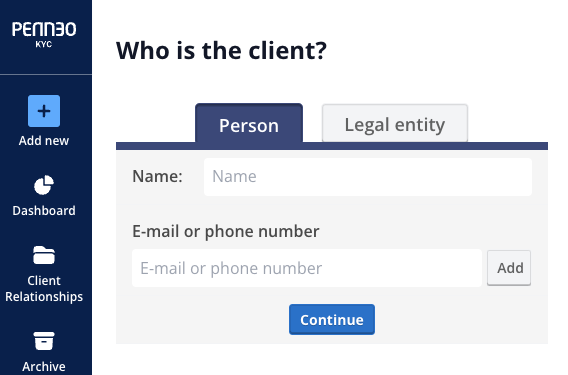Viewport: 568px width, 375px height.
Task: Switch to the Person tab
Action: click(x=249, y=123)
